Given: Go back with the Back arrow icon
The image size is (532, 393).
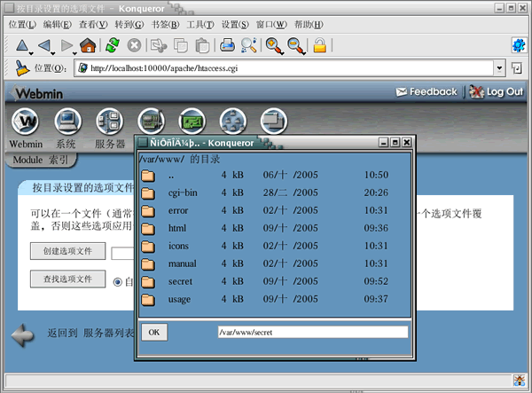Looking at the screenshot, I should point(44,45).
